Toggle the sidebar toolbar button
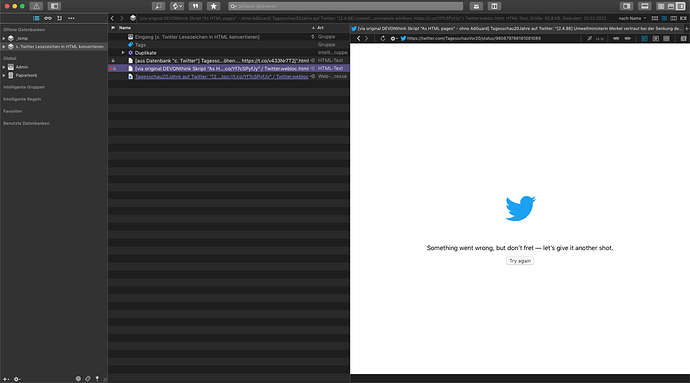This screenshot has width=690, height=383. 55,6
